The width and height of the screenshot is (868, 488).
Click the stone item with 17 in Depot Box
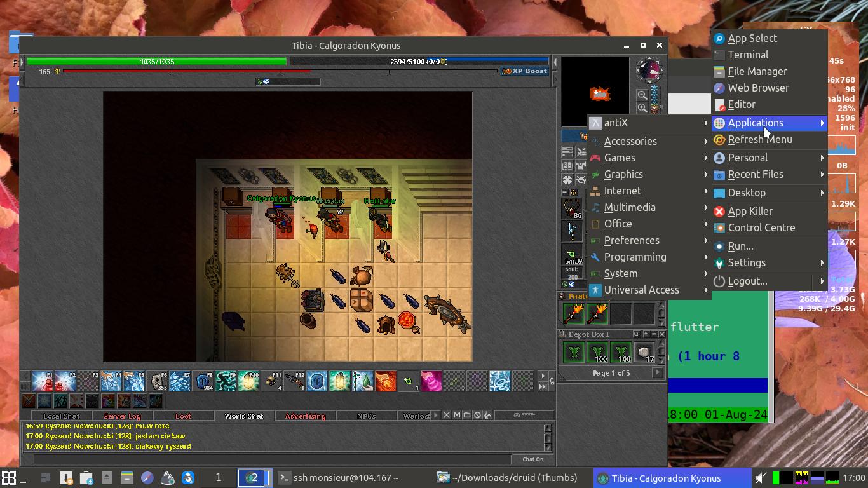pos(644,352)
